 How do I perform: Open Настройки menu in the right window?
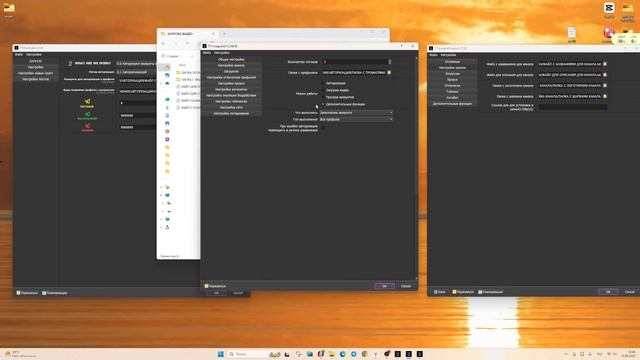[x=448, y=55]
